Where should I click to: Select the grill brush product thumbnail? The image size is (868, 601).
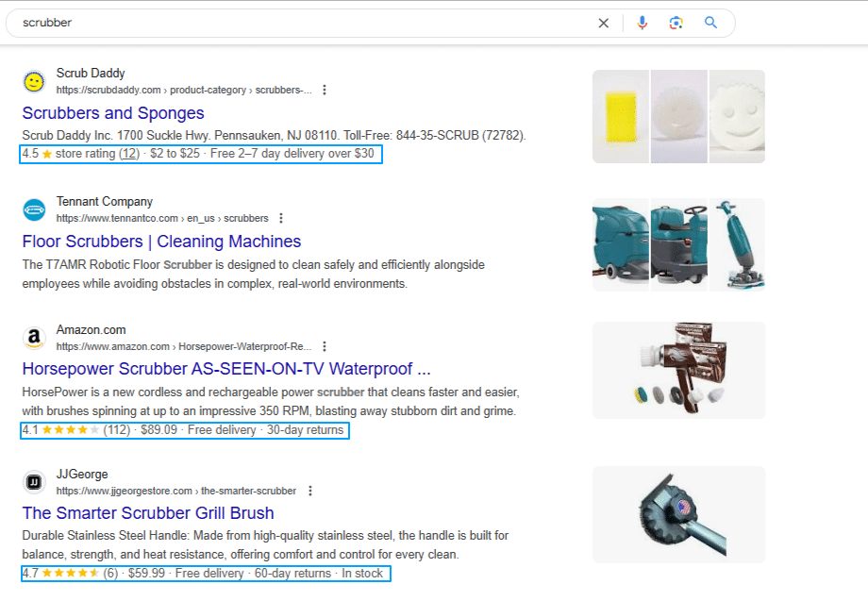click(x=678, y=514)
